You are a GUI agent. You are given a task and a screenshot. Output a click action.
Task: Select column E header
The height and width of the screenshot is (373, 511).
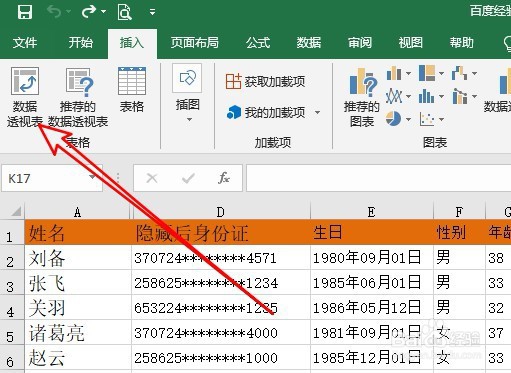371,212
